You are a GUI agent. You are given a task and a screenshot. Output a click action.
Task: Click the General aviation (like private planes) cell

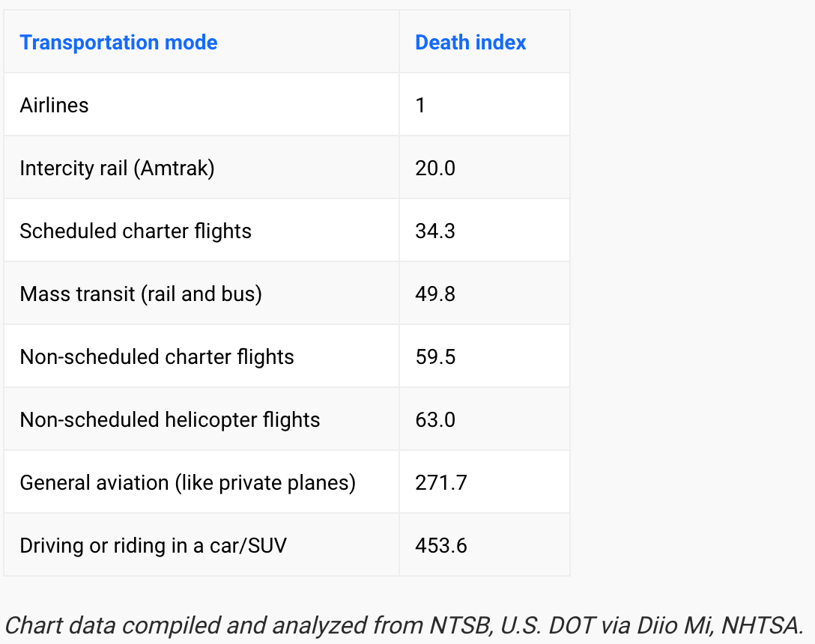187,483
